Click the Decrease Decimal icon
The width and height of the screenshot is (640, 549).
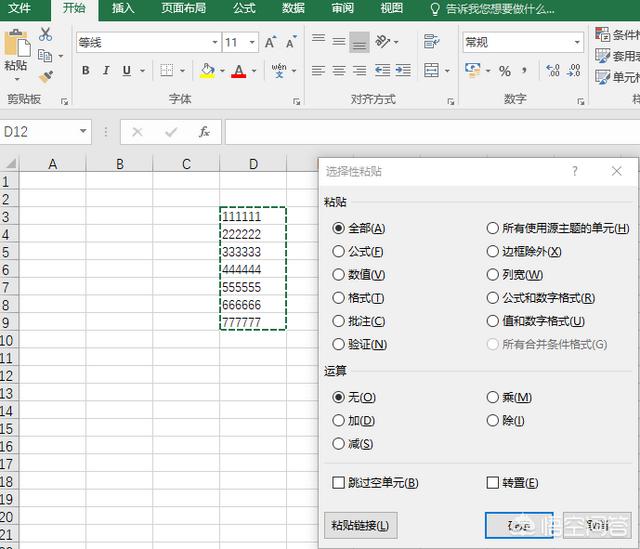573,71
